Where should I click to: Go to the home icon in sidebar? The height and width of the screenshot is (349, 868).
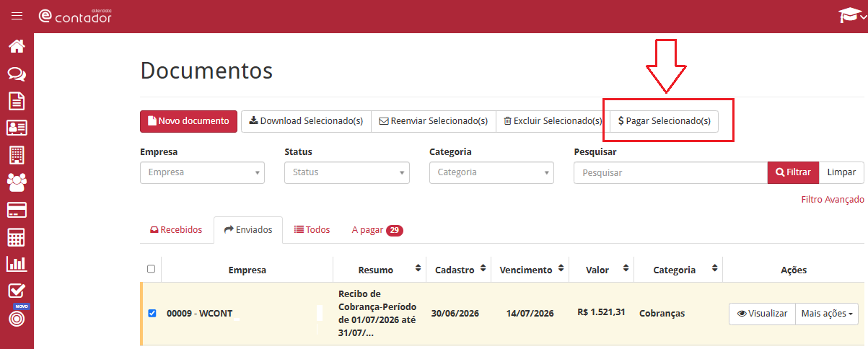tap(17, 46)
